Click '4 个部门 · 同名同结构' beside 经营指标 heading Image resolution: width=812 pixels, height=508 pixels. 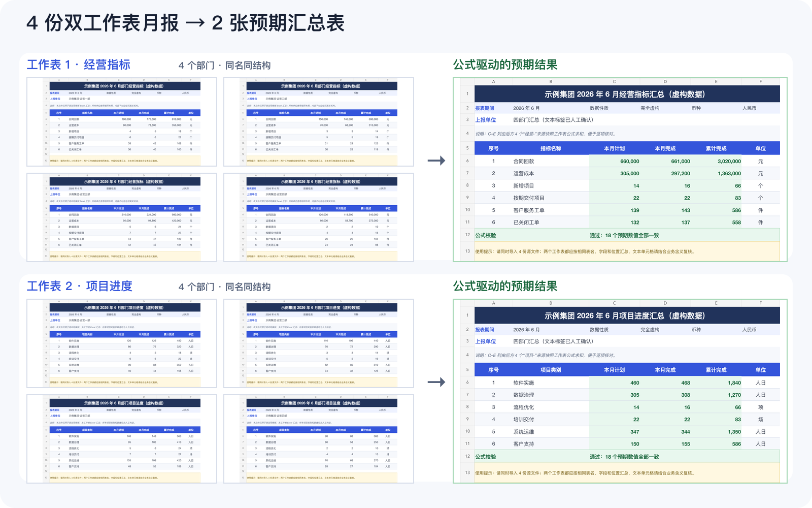point(224,66)
